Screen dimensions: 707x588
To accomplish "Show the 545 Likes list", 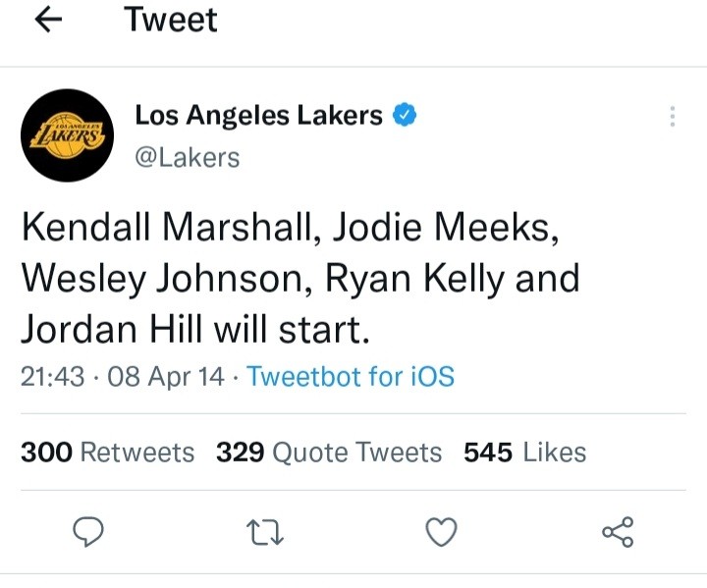I will [x=525, y=453].
